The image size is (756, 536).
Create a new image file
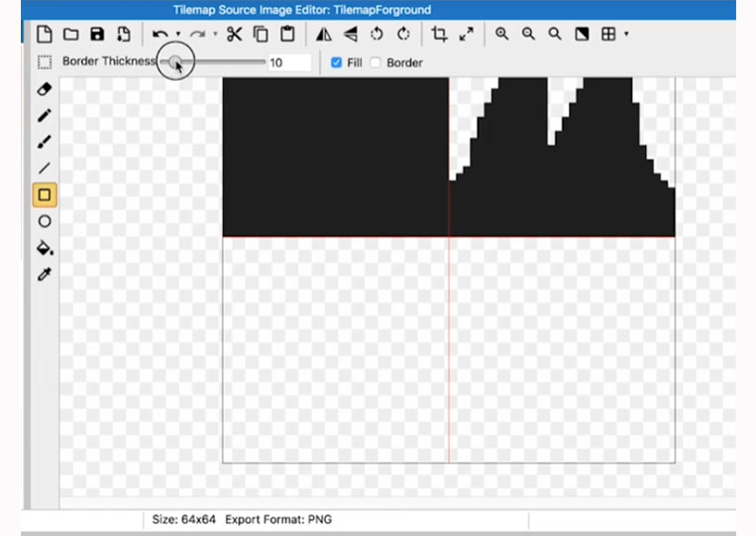click(45, 35)
